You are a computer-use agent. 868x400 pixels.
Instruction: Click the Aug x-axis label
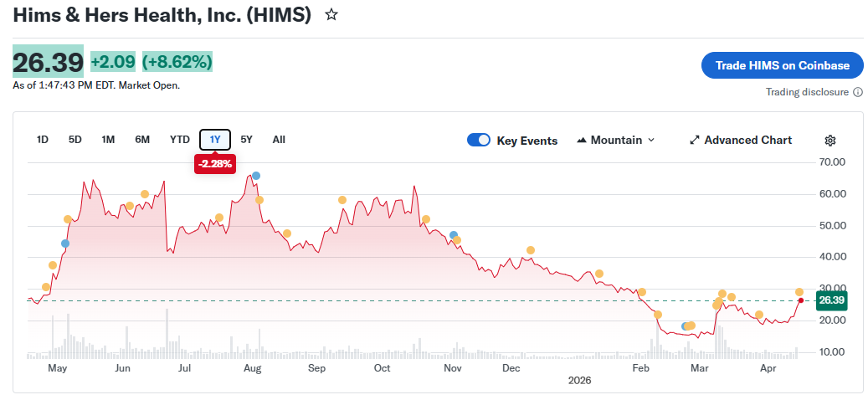pyautogui.click(x=253, y=368)
